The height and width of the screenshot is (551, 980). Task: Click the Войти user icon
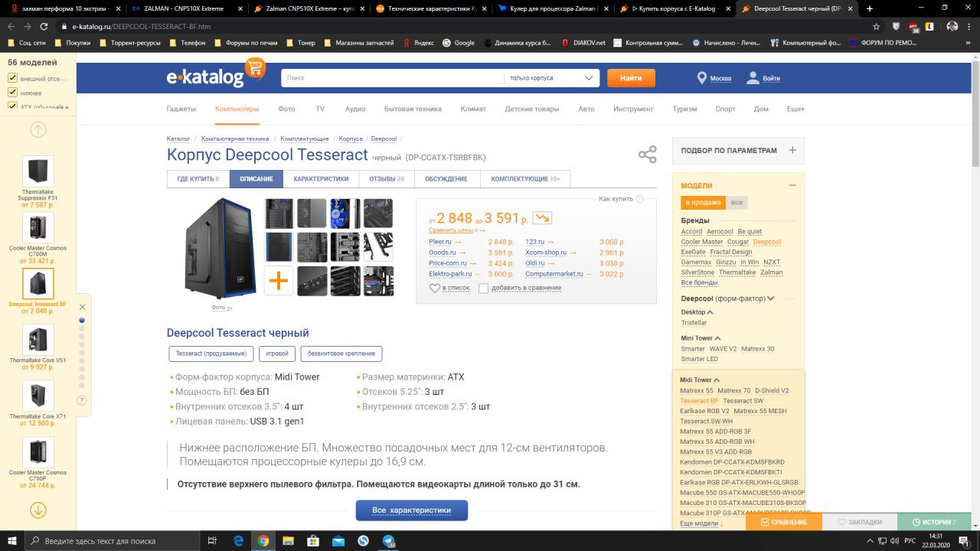[x=753, y=77]
